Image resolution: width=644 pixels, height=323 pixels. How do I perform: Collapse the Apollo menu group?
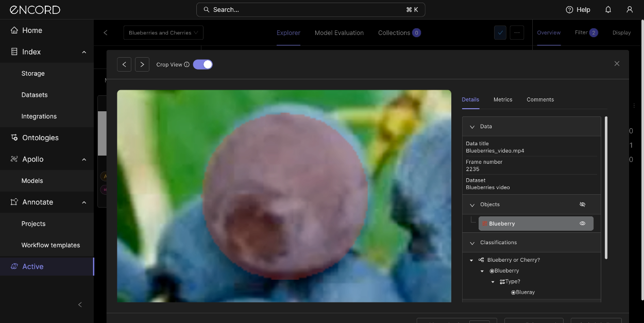(84, 159)
